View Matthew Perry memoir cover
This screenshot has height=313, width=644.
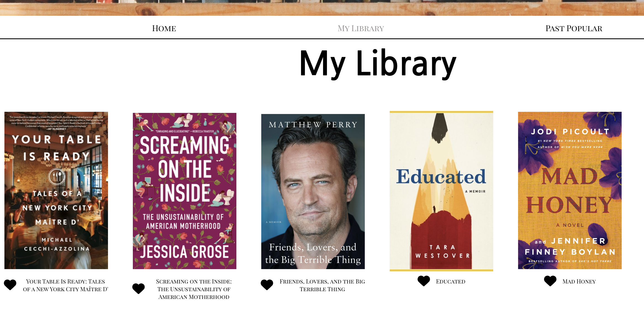pos(313,192)
